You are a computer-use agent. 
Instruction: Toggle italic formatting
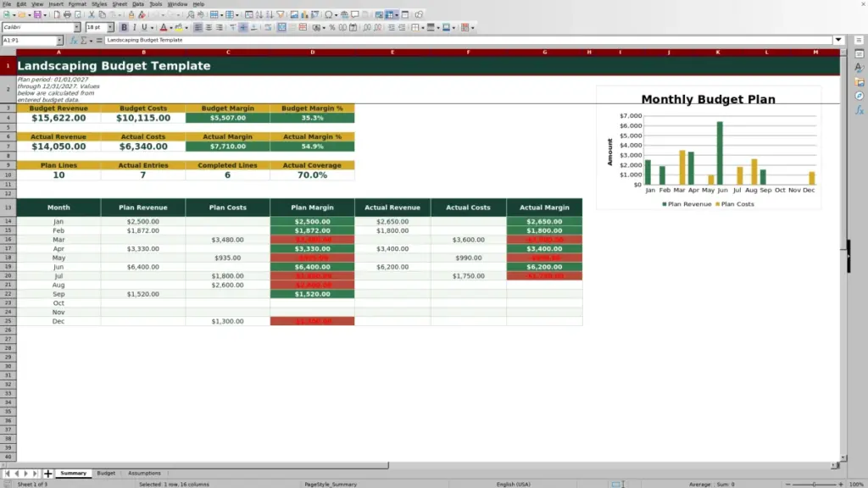pos(134,27)
